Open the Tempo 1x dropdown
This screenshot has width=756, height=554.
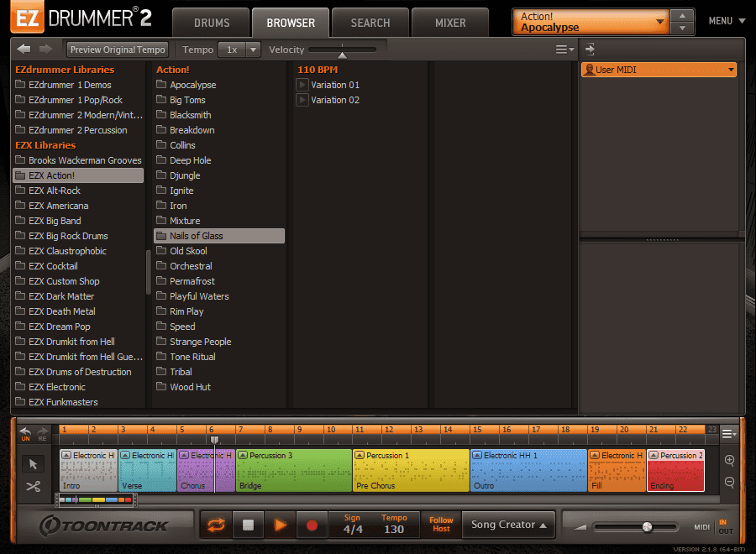click(x=239, y=50)
